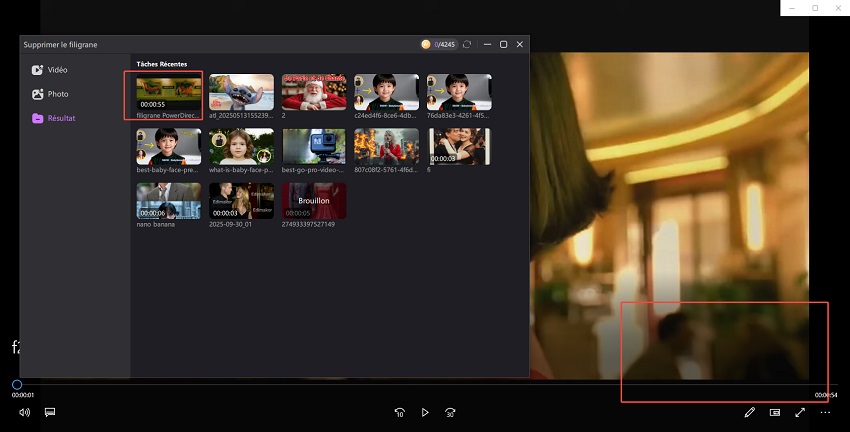Skip back 10 seconds
This screenshot has height=432, width=850.
click(x=400, y=412)
